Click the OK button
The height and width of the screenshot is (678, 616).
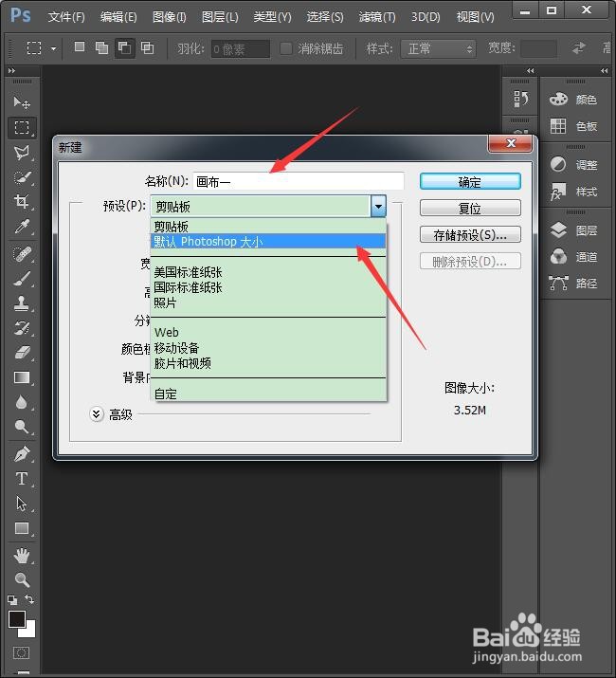pyautogui.click(x=470, y=182)
